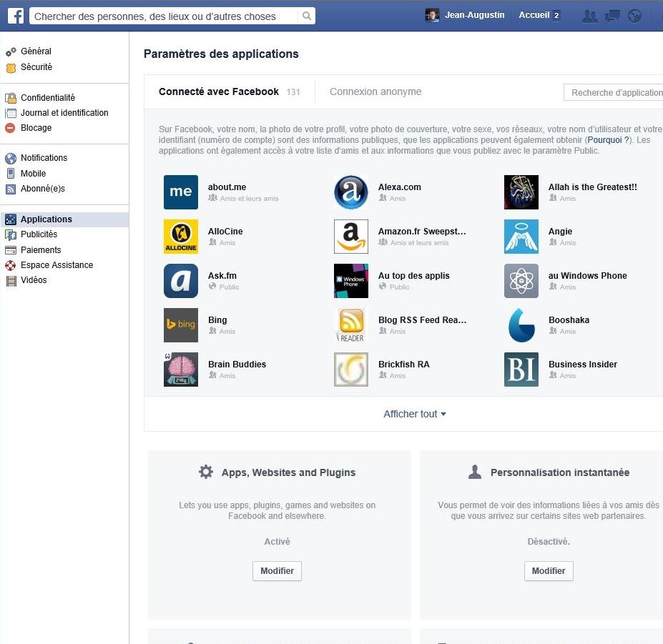Click Booshaka app name

pyautogui.click(x=569, y=320)
